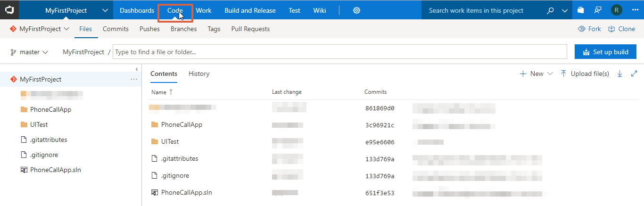The image size is (644, 206).
Task: Click Upload file(s)
Action: pos(585,74)
